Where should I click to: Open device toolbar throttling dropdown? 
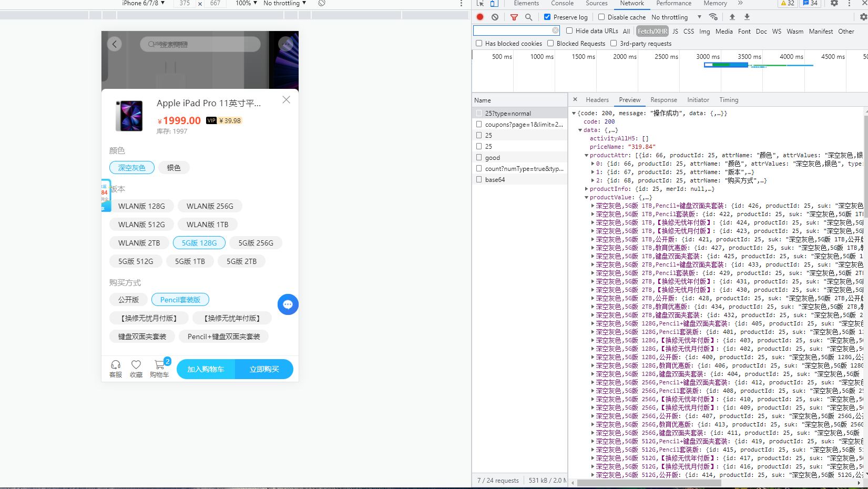pos(284,3)
